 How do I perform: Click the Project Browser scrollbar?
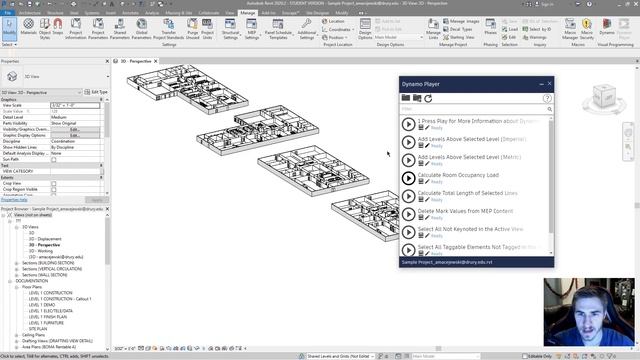click(107, 241)
